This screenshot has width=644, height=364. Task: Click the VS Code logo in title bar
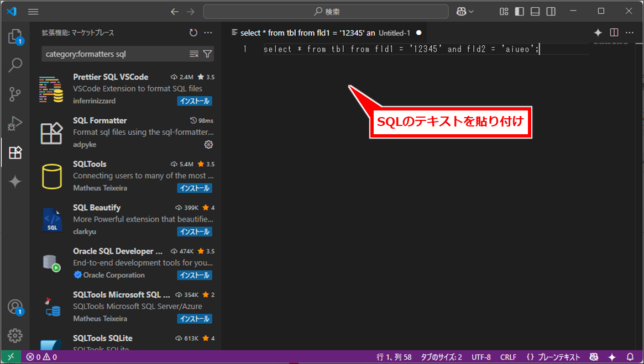tap(12, 12)
